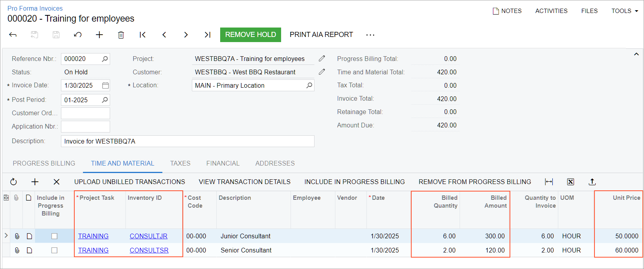This screenshot has width=644, height=269.
Task: Click the Delete trash can icon
Action: (x=121, y=35)
